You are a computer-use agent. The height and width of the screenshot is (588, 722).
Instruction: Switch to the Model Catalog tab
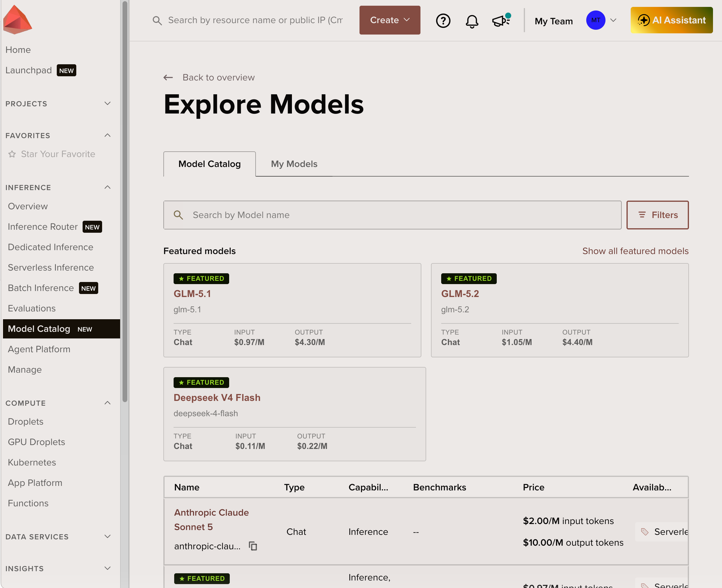[210, 164]
